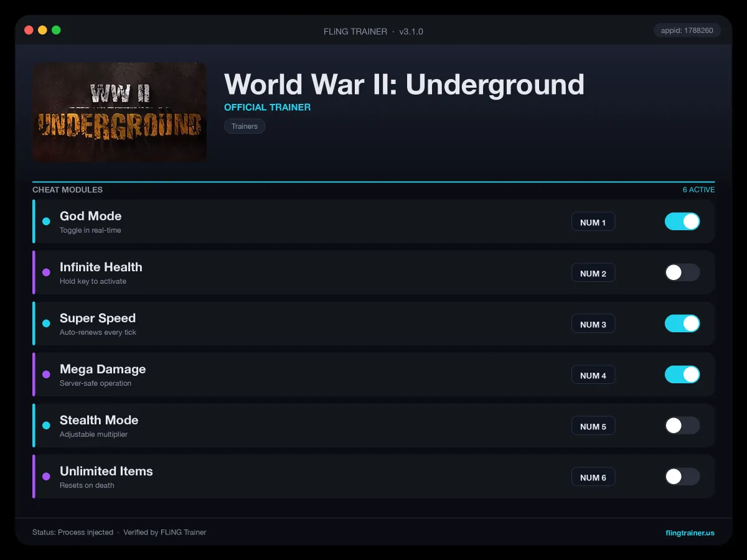Screen dimensions: 747x560
Task: Maximize the window with the green button
Action: pyautogui.click(x=56, y=30)
